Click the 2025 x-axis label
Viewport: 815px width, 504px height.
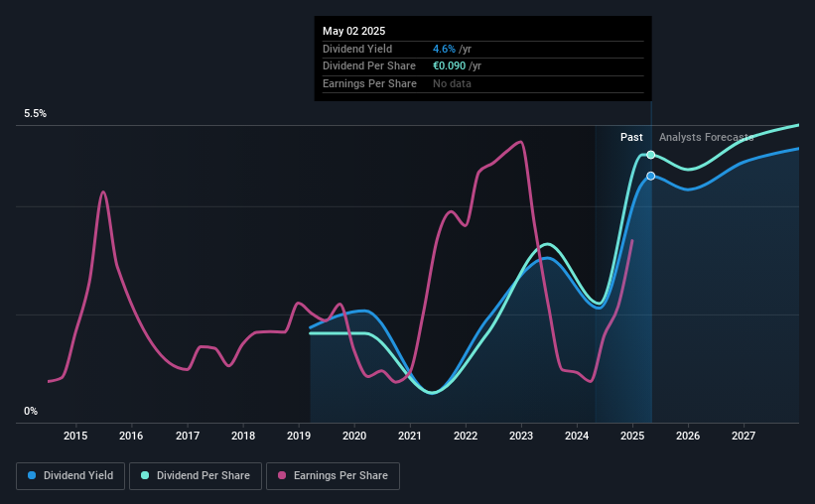632,436
